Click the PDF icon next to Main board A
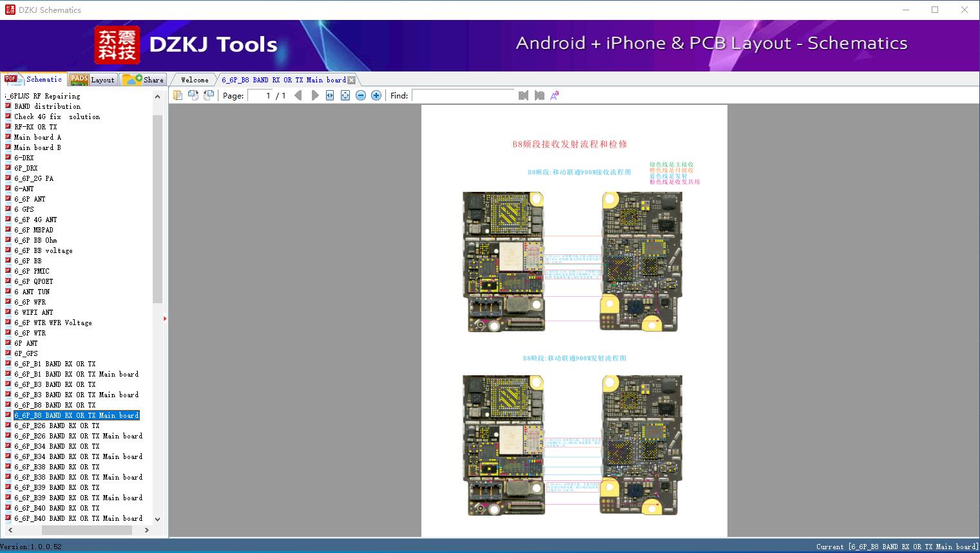Image resolution: width=980 pixels, height=553 pixels. click(8, 137)
